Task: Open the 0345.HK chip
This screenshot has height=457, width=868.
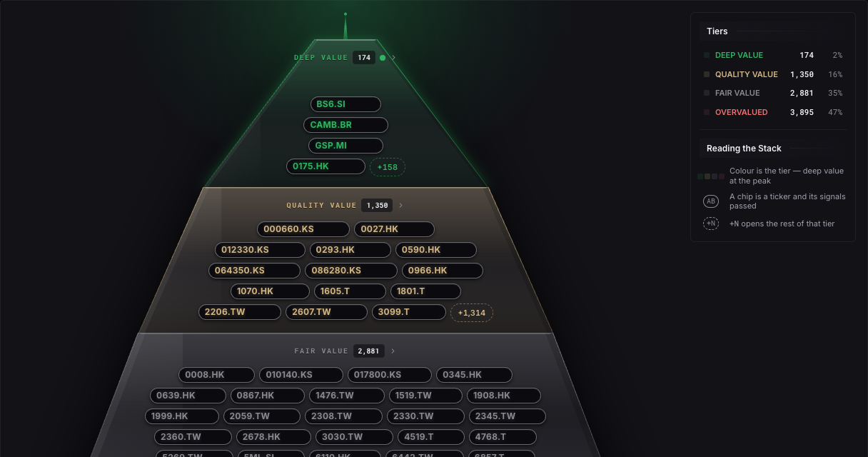Action: tap(475, 375)
